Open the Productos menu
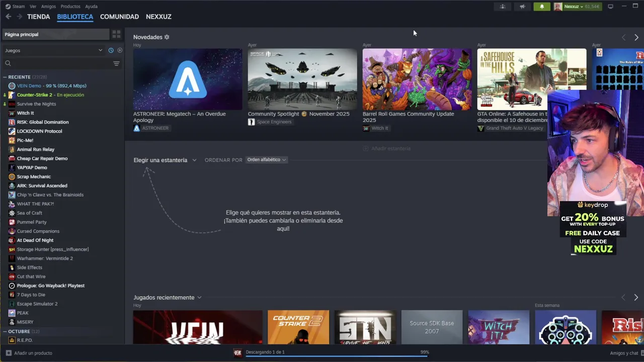The width and height of the screenshot is (644, 362). click(70, 7)
